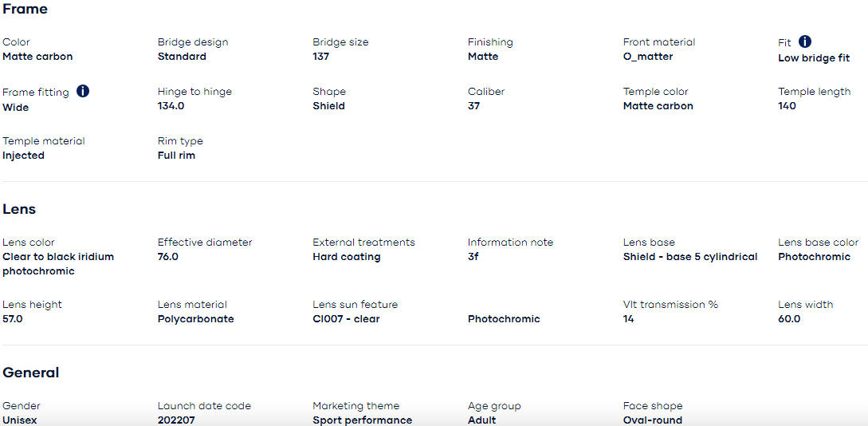
Task: Click the Frame section heading
Action: click(x=25, y=10)
